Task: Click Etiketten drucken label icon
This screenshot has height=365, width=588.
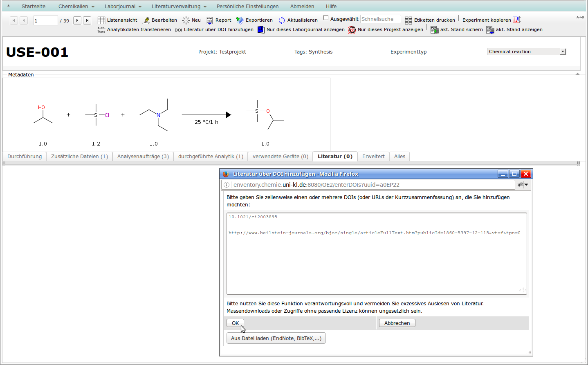Action: click(x=408, y=20)
